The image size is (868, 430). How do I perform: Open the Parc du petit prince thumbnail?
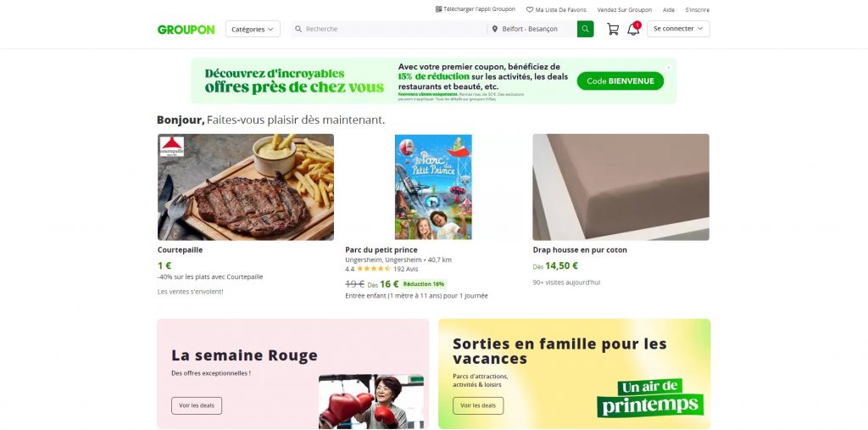[433, 187]
